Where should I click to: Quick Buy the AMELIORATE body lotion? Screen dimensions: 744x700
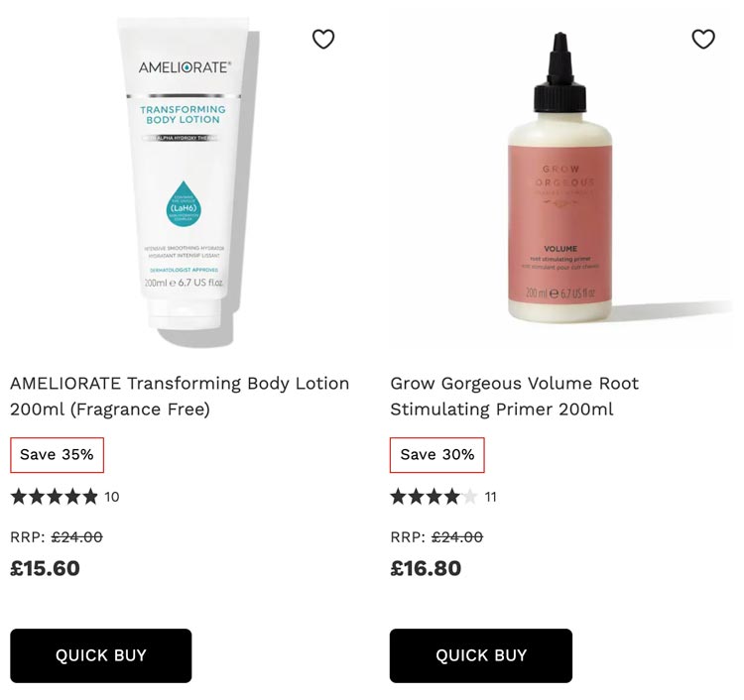(100, 655)
